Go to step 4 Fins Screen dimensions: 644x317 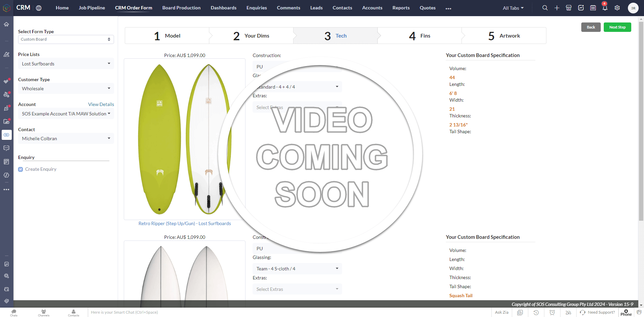coord(420,36)
